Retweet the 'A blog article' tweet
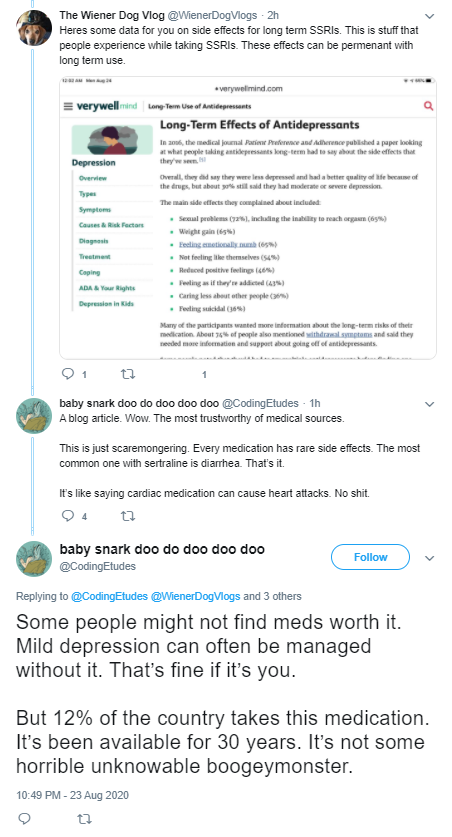The image size is (452, 837). tap(128, 516)
